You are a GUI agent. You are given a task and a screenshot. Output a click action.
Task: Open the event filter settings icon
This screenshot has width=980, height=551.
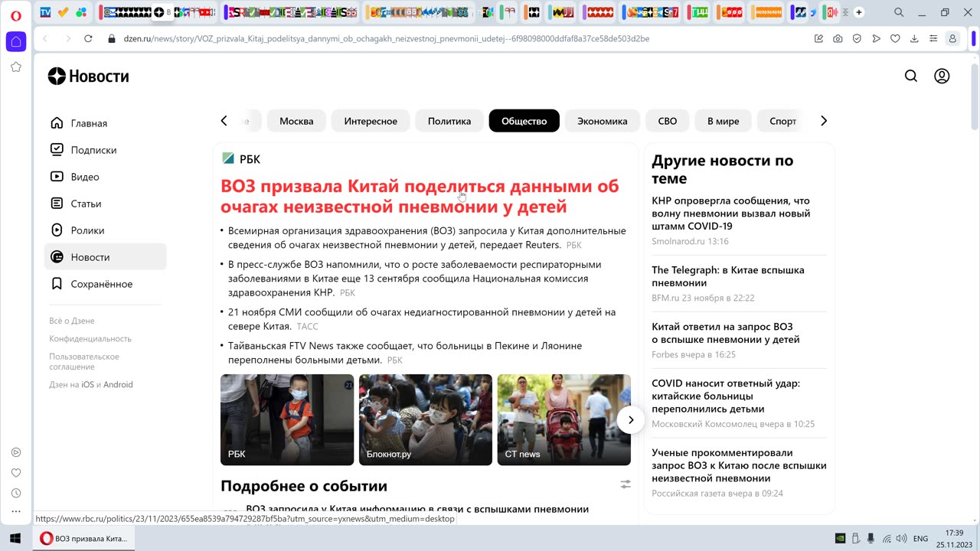pos(626,484)
